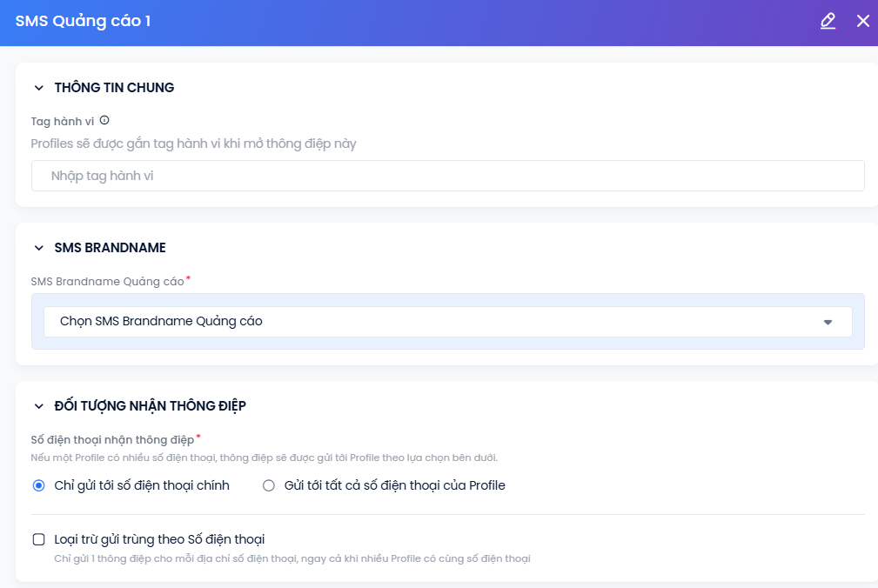The height and width of the screenshot is (588, 878).
Task: Click the Số điện thoại nhận thông điệp label
Action: pyautogui.click(x=112, y=440)
